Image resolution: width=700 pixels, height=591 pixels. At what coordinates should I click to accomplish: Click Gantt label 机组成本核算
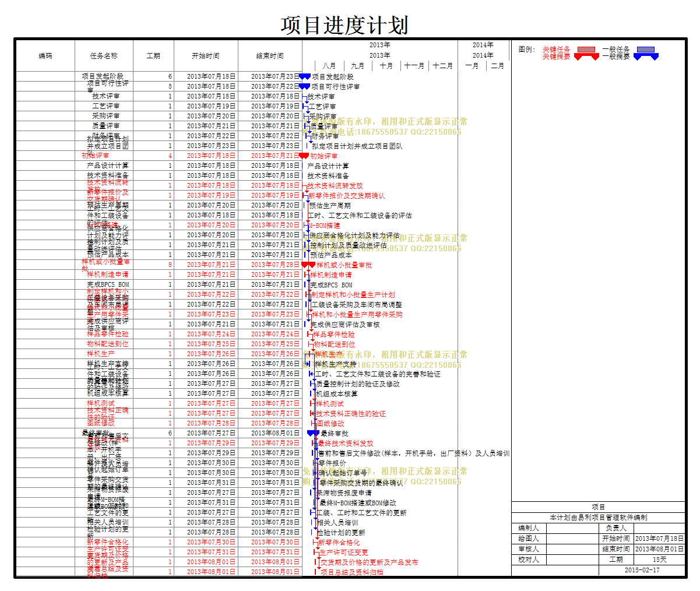pos(337,394)
